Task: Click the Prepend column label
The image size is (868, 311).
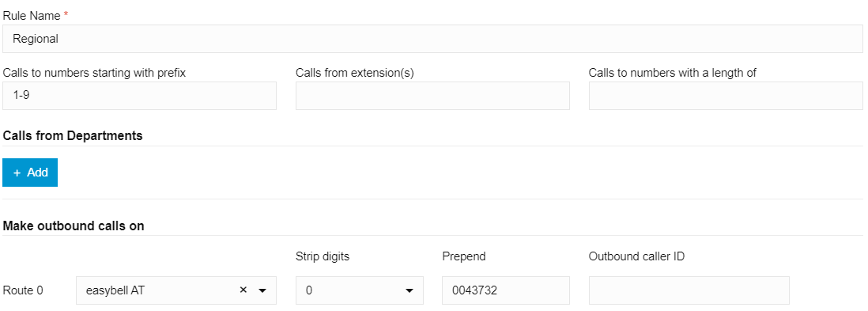Action: (463, 256)
